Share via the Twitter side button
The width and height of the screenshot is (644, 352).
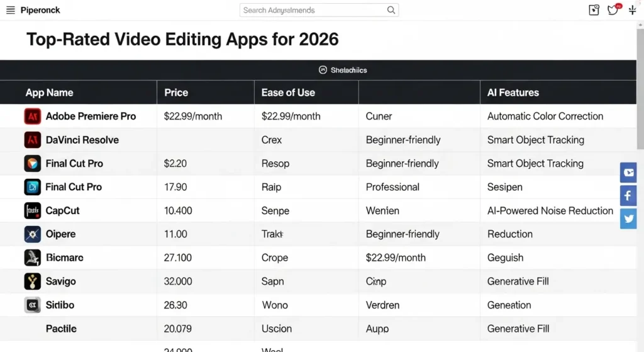[628, 219]
